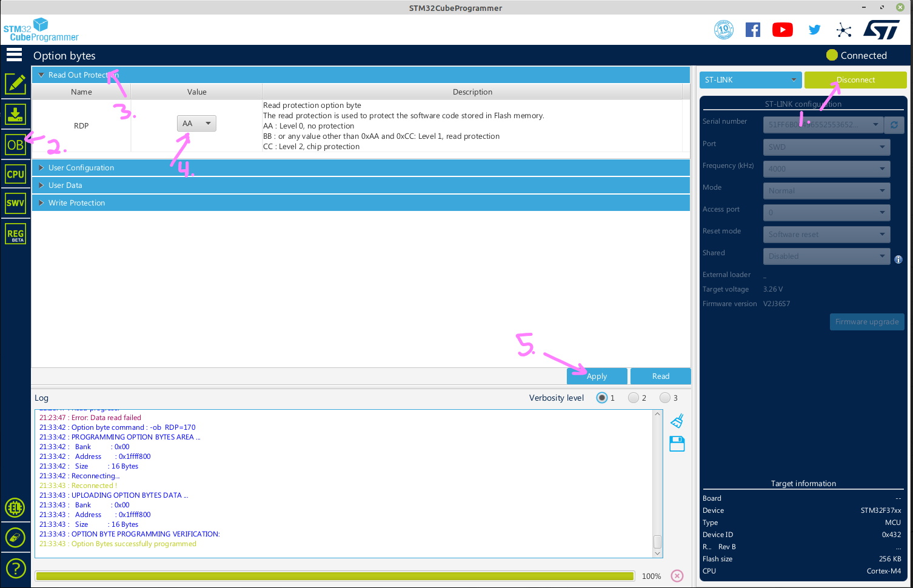Open the Reset mode dropdown
Viewport: 913px width, 588px height.
[x=826, y=234]
